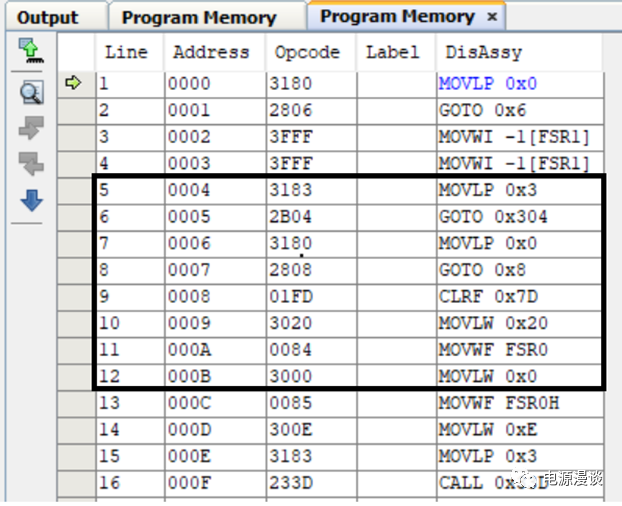The height and width of the screenshot is (506, 622).
Task: Click the green up-arrow icon in sidebar
Action: 31,54
